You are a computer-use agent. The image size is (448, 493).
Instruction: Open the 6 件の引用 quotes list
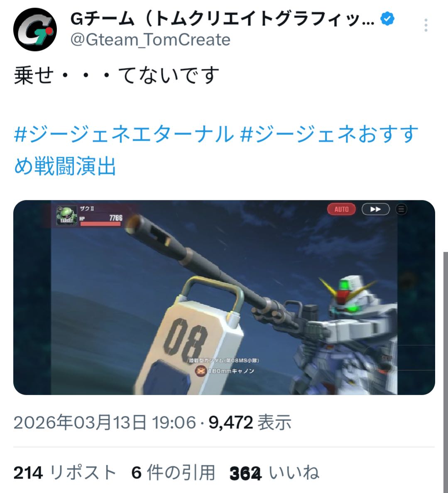[174, 473]
